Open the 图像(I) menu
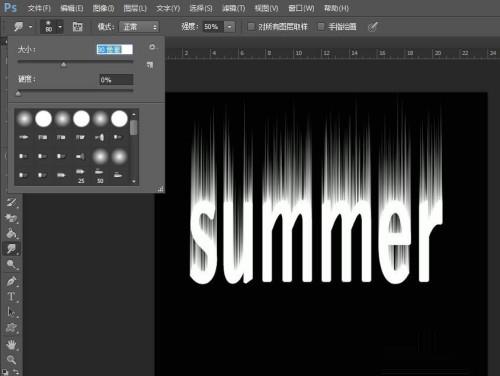This screenshot has height=376, width=500. click(x=103, y=8)
